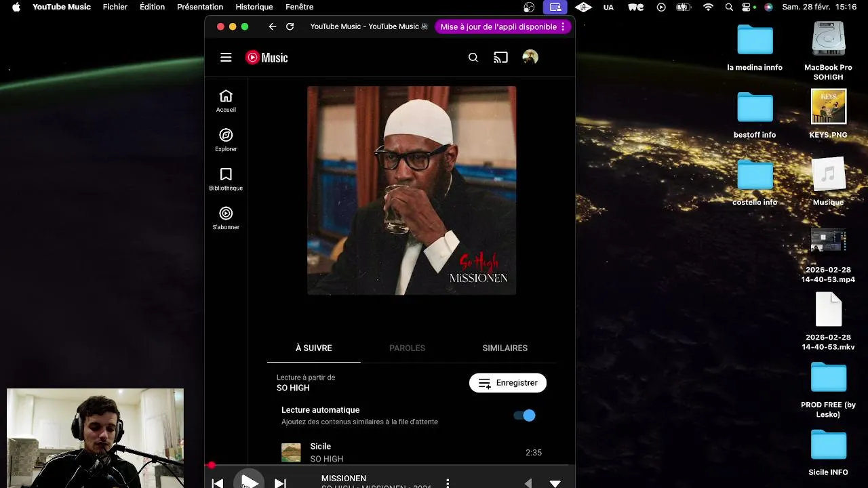Open the hamburger guide menu
This screenshot has height=488, width=868.
[226, 58]
